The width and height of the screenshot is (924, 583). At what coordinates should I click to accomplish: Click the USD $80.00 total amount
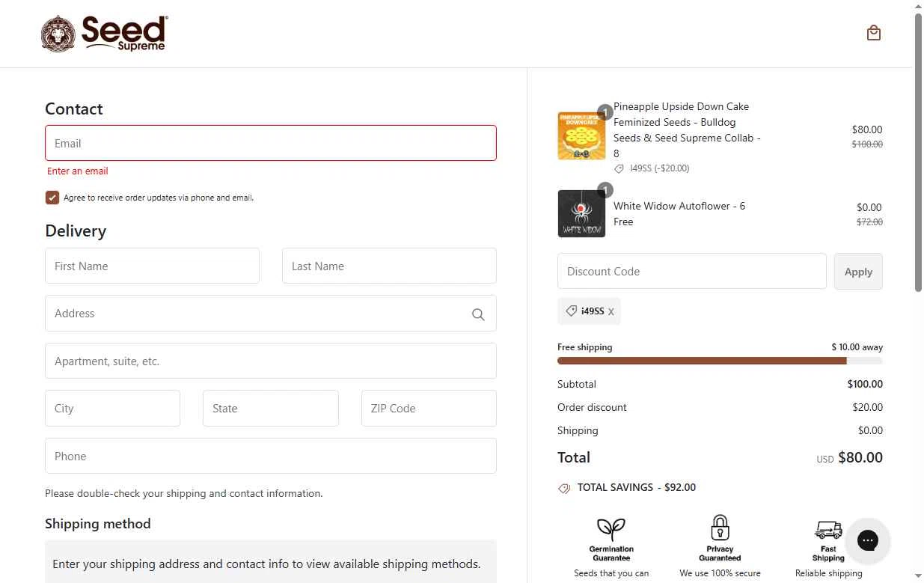point(849,457)
